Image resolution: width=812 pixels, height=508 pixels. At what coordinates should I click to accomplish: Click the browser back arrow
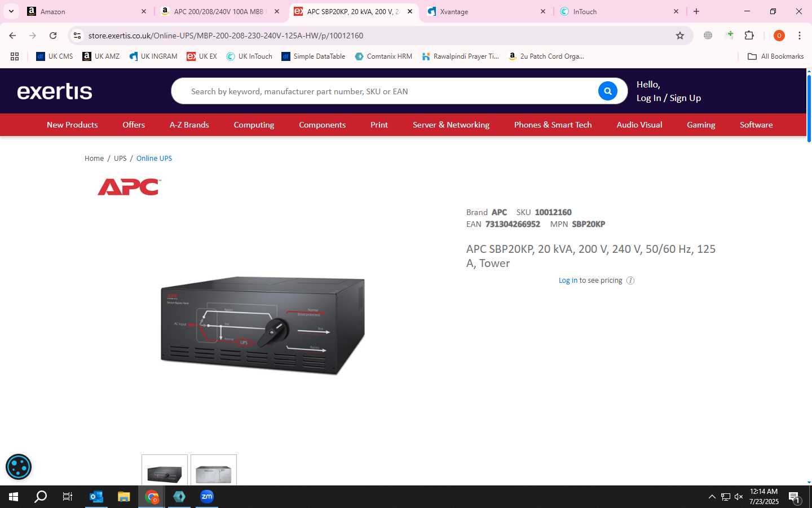[x=12, y=36]
